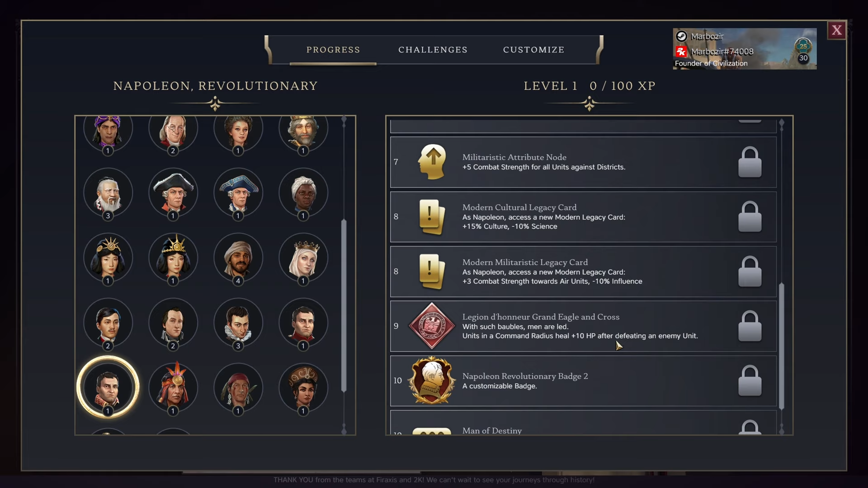Click the leader list scrollbar thumb
Image resolution: width=868 pixels, height=488 pixels.
pyautogui.click(x=344, y=305)
